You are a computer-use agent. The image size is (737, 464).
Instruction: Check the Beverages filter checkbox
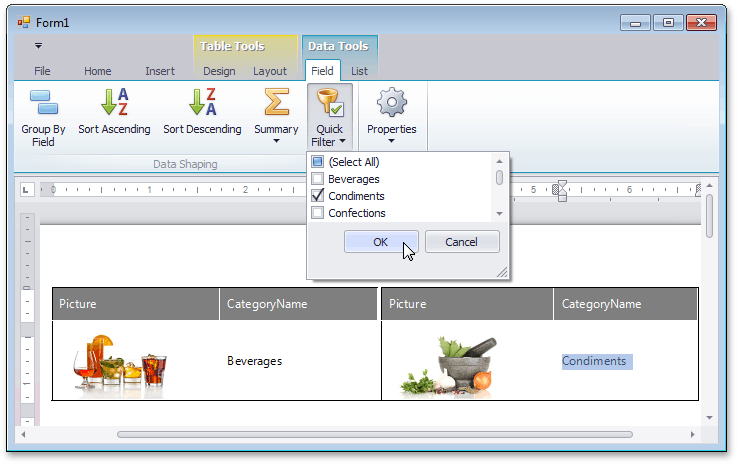click(x=318, y=179)
